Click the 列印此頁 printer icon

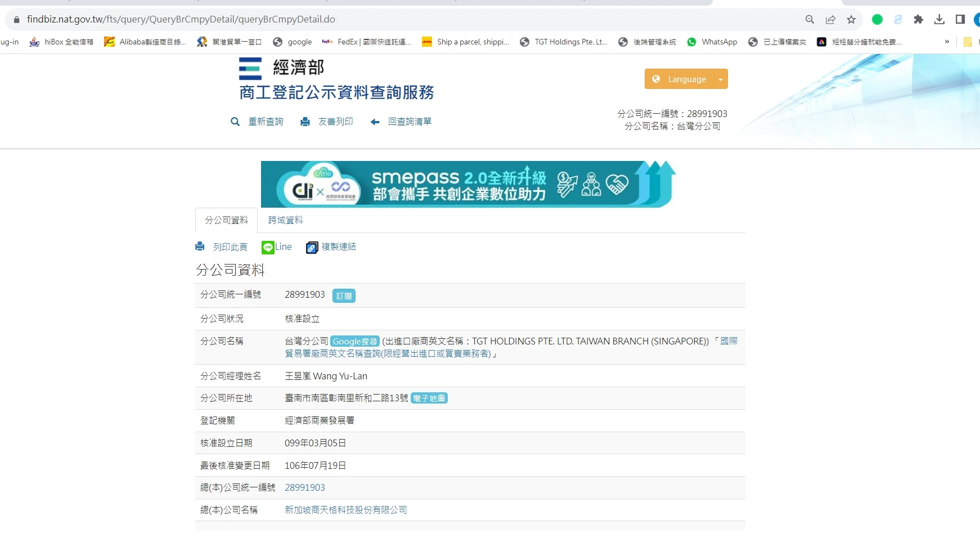coord(200,247)
